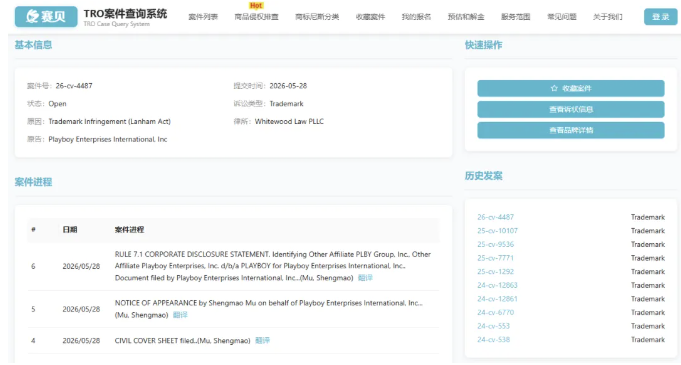Open the 我的报名 navigation item

coord(416,17)
